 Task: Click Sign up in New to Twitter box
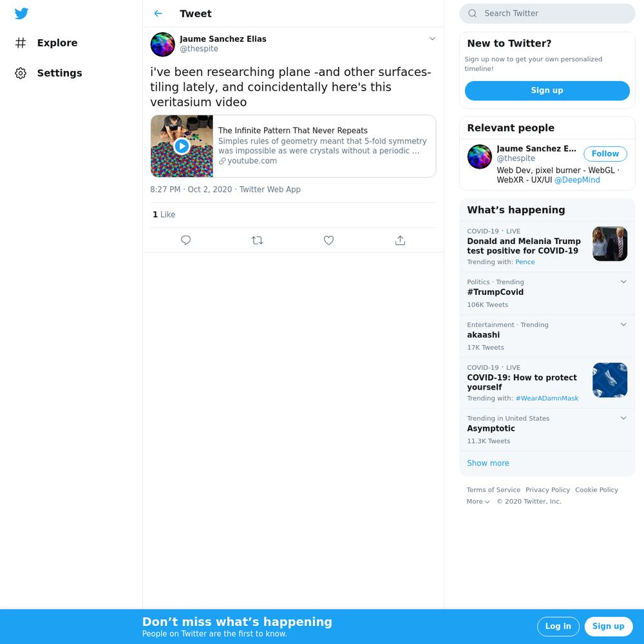pyautogui.click(x=547, y=90)
